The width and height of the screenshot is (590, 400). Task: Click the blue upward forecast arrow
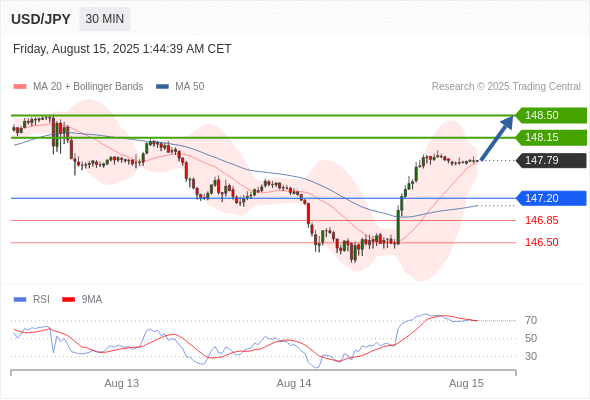point(497,138)
